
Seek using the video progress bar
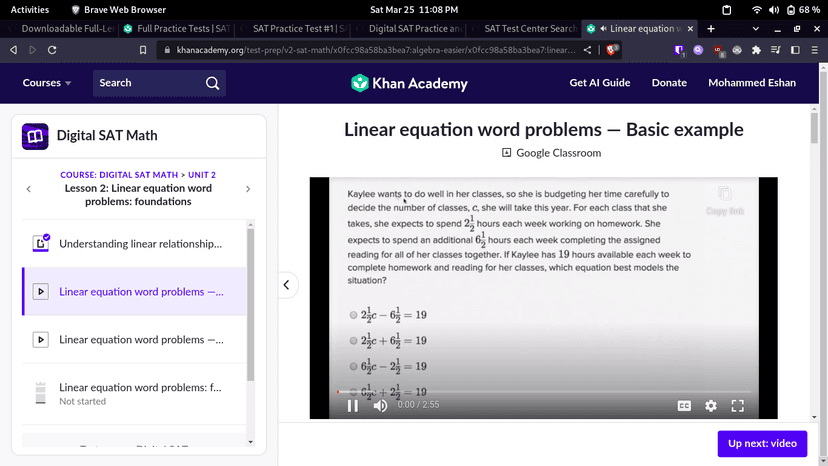tap(543, 392)
